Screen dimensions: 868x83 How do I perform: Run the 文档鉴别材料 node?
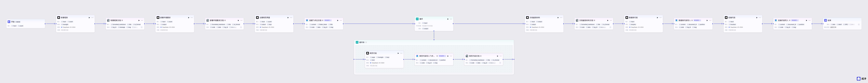click(x=558, y=17)
